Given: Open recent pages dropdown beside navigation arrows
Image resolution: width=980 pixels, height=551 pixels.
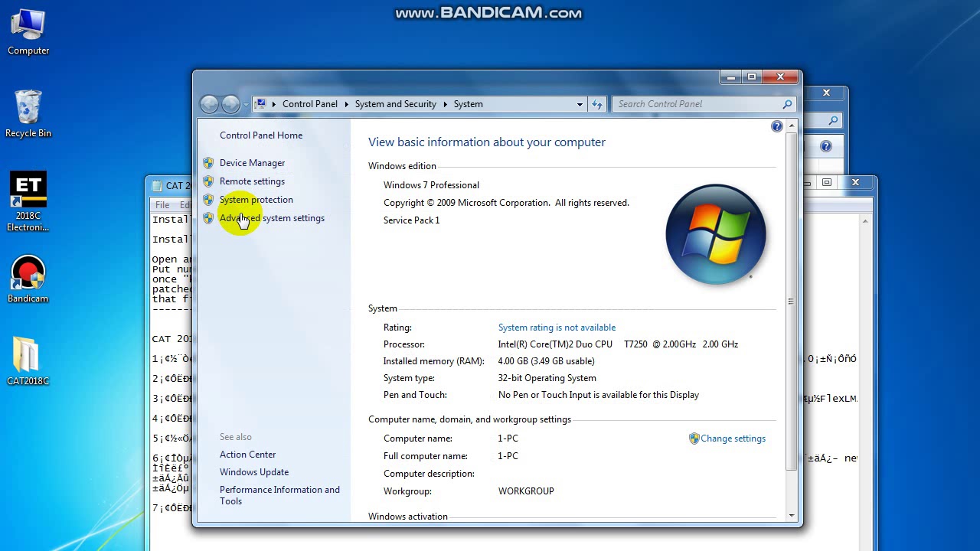Looking at the screenshot, I should [246, 104].
